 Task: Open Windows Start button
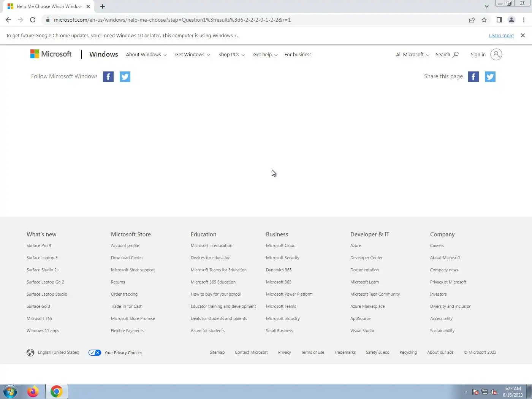click(x=10, y=391)
